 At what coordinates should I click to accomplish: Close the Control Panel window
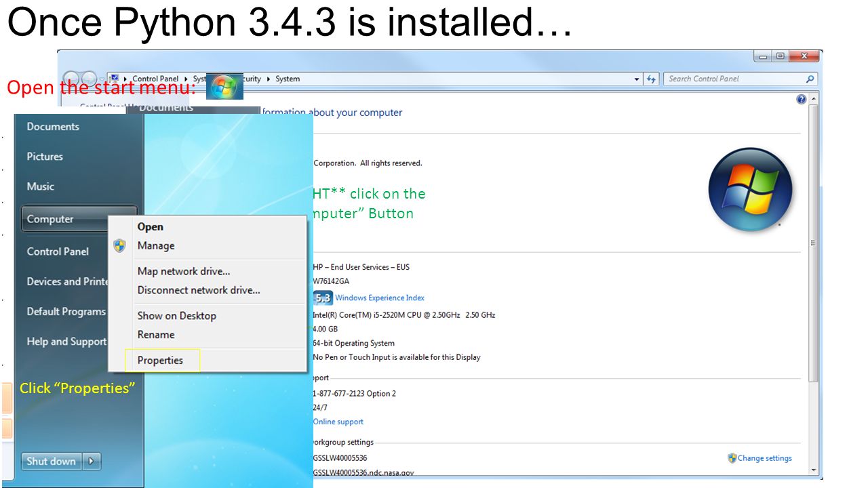pos(804,57)
